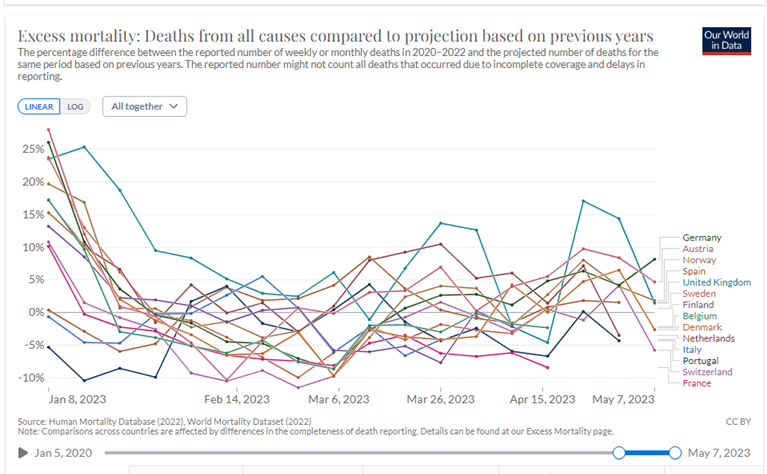Click the start handle of the time slider
Viewport: 767px width, 474px height.
coord(620,453)
